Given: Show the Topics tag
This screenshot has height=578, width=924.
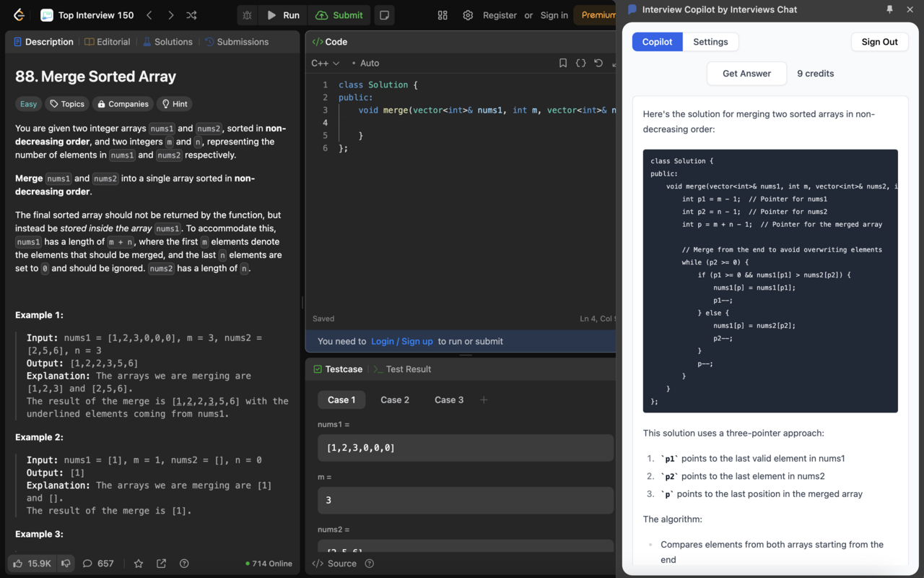Looking at the screenshot, I should click(67, 104).
